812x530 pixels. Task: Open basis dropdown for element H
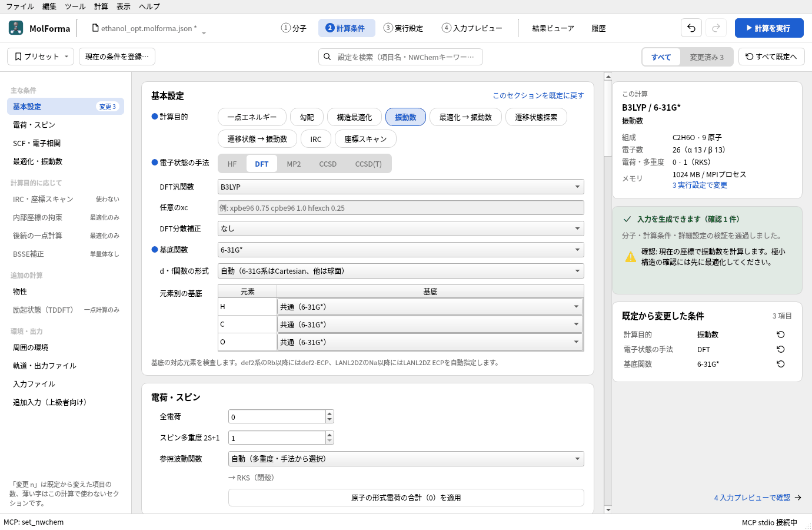(x=430, y=307)
